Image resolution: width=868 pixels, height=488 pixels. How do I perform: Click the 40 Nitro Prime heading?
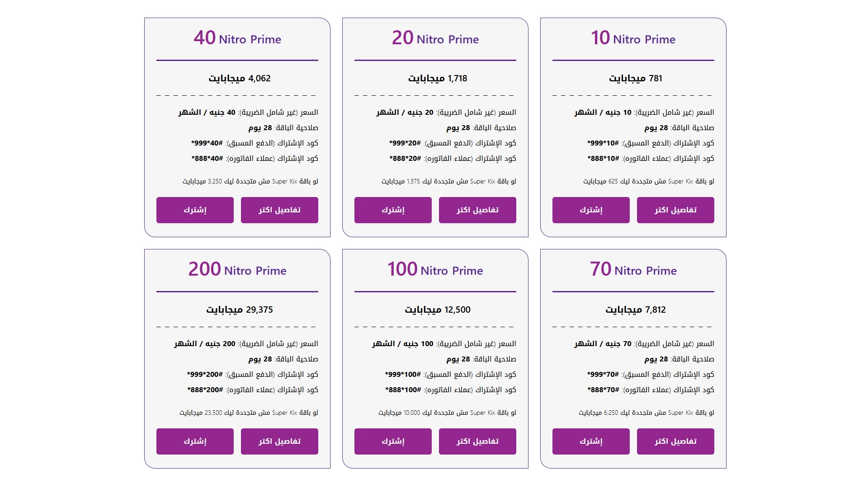coord(237,38)
